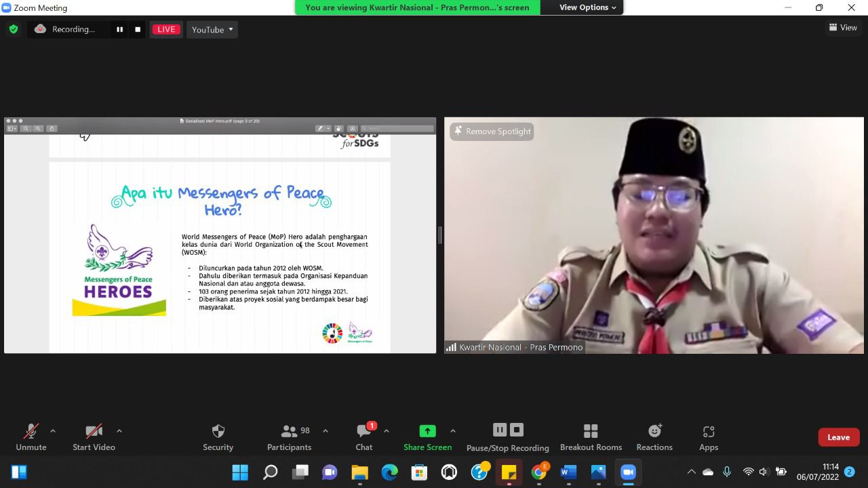Start Video camera toggle

click(x=94, y=432)
